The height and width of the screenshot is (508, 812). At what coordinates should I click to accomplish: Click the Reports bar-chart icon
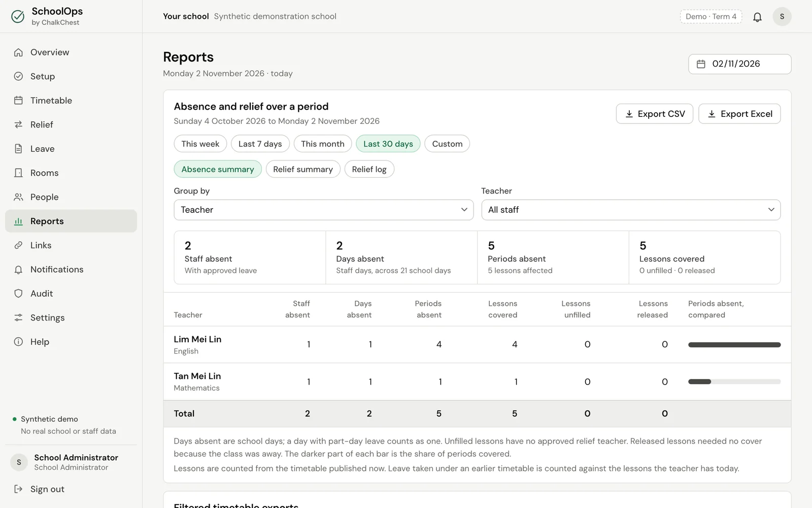[18, 221]
